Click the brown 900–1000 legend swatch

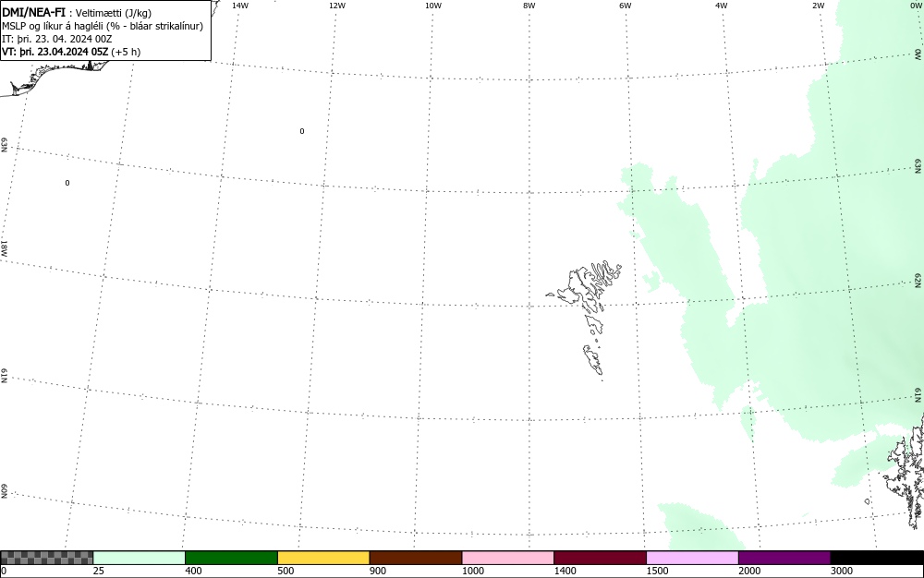click(416, 558)
